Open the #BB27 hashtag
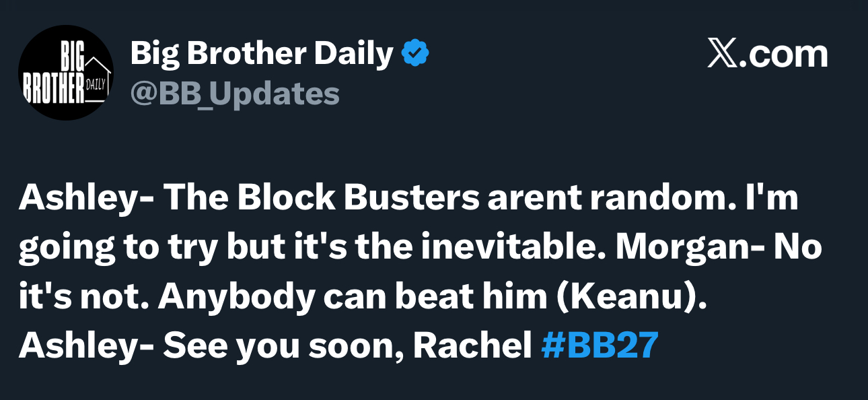The height and width of the screenshot is (400, 868). pyautogui.click(x=600, y=345)
